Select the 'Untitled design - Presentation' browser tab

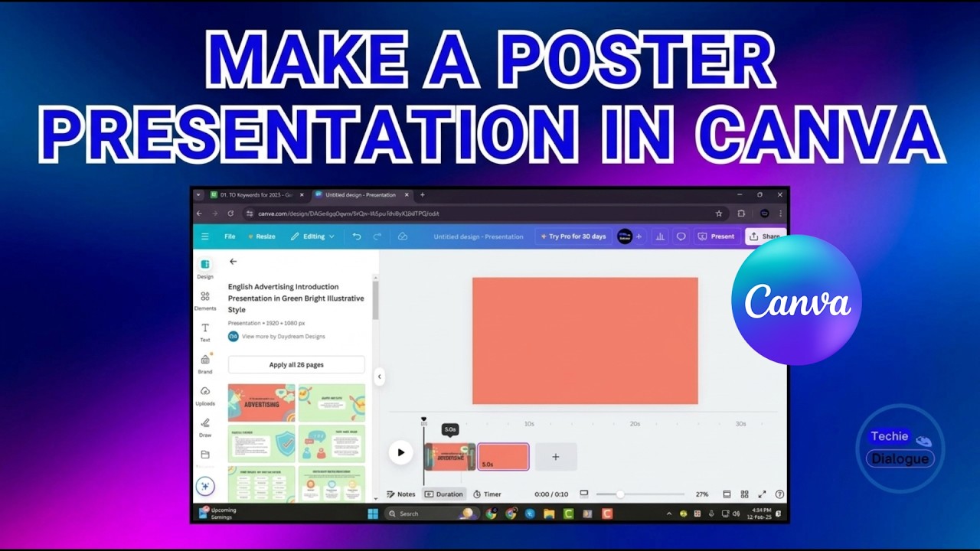[x=361, y=195]
